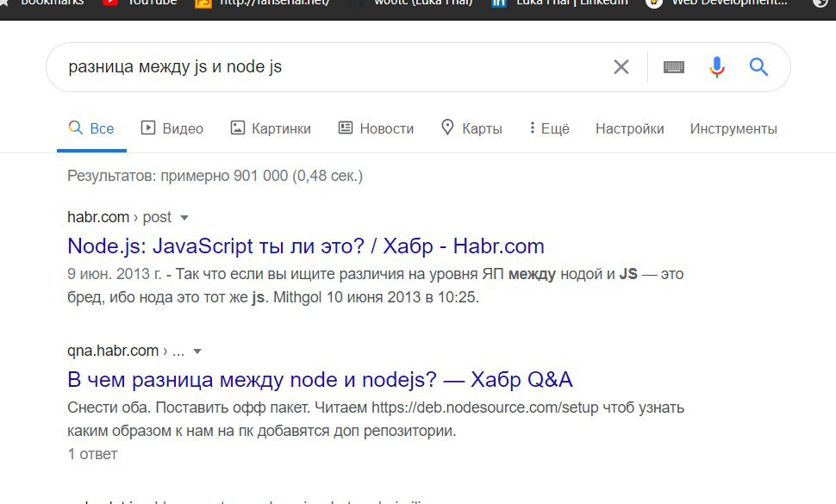Click the 1 ответ text
Image resolution: width=836 pixels, height=504 pixels.
coord(92,454)
